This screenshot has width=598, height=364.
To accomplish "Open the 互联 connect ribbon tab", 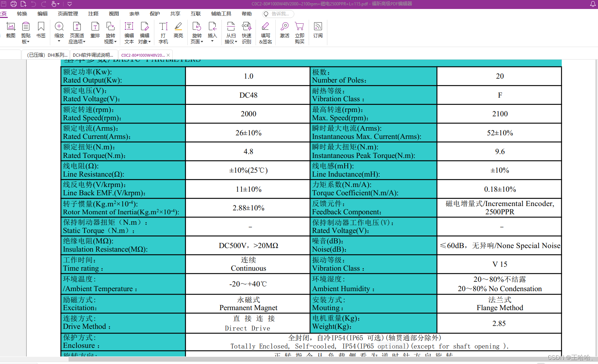I will pyautogui.click(x=196, y=14).
